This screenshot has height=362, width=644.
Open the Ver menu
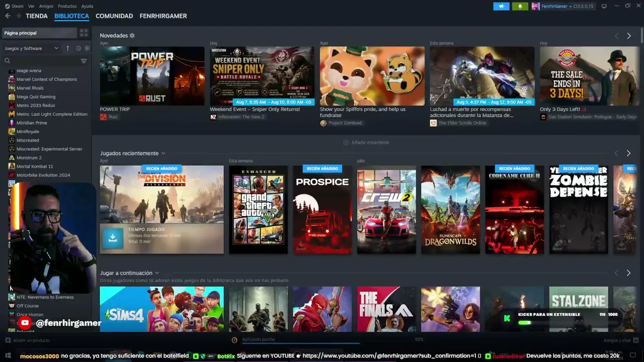click(x=31, y=6)
